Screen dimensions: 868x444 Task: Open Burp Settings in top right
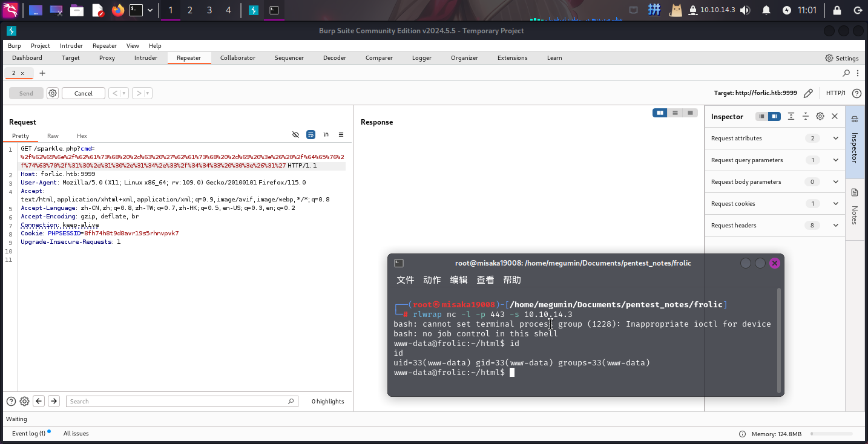pos(842,58)
